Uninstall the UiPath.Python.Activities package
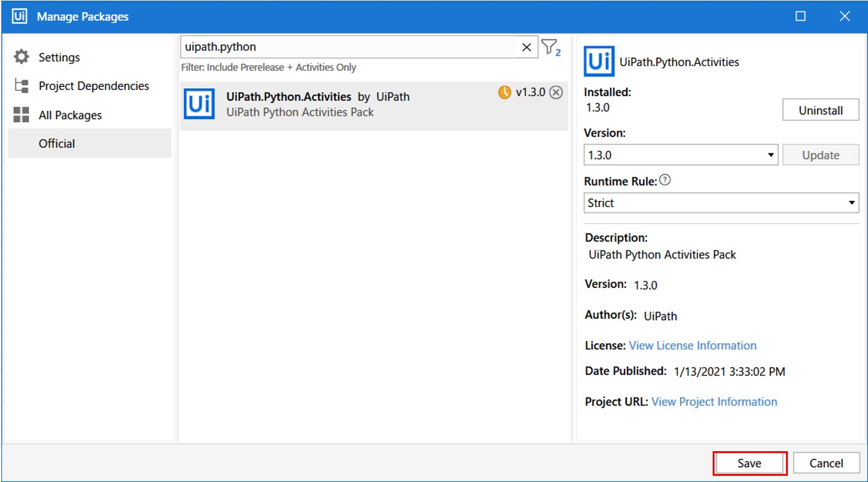Image resolution: width=868 pixels, height=482 pixels. [821, 109]
